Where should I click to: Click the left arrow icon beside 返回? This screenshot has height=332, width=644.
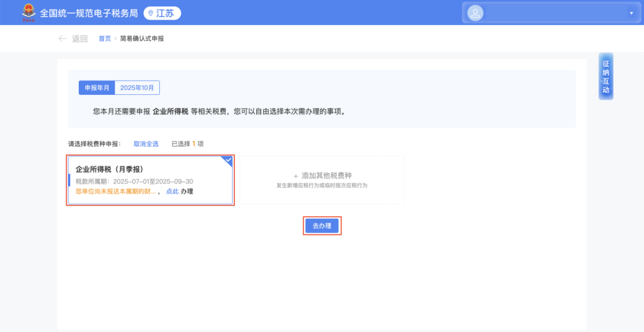(63, 39)
